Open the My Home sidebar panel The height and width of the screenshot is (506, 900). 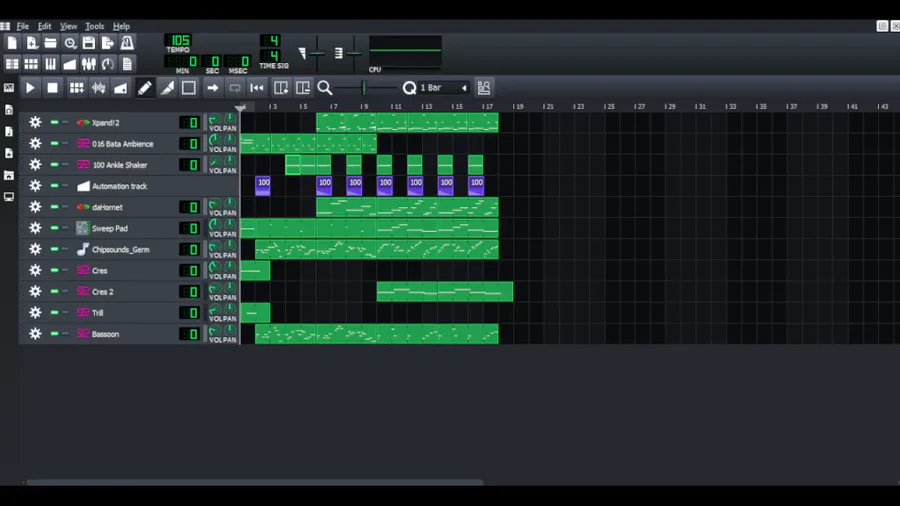[9, 175]
